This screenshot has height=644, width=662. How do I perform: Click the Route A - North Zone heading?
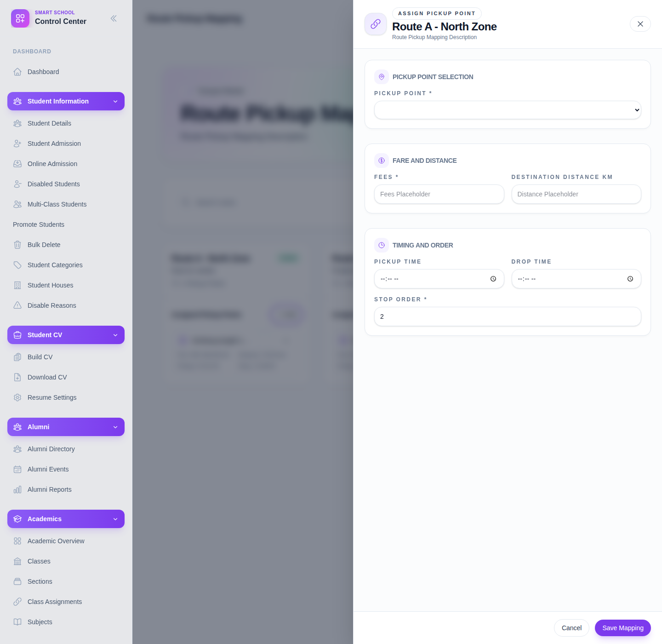[x=444, y=27]
